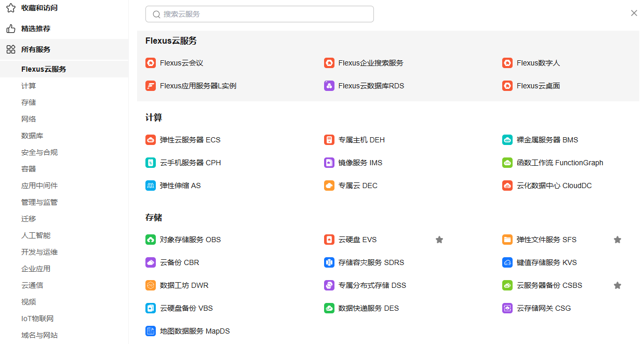Click the 镜像服务 IMS icon

[x=329, y=163]
